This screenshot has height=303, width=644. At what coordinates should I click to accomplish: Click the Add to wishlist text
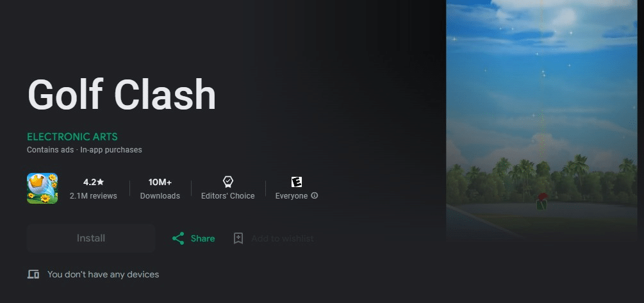[283, 238]
